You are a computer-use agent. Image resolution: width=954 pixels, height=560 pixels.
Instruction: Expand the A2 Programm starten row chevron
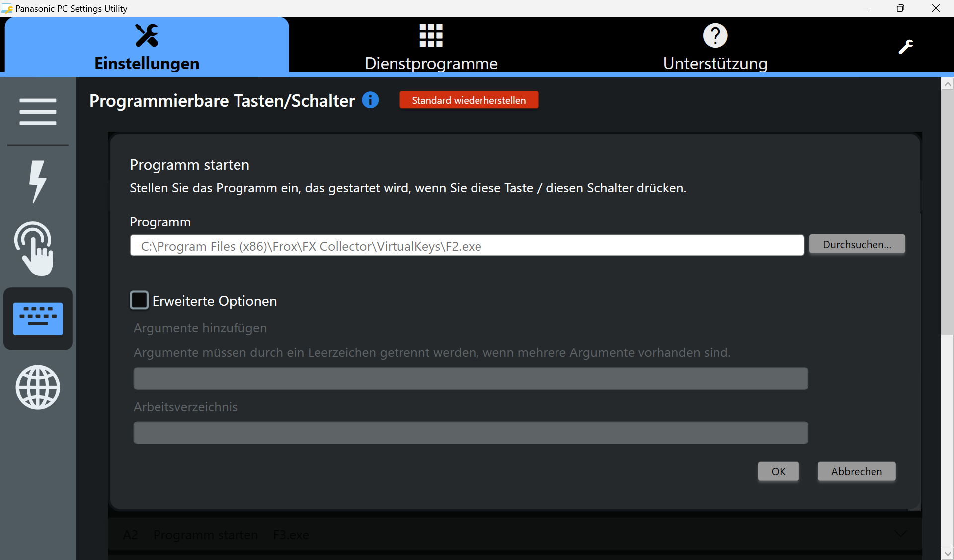900,534
